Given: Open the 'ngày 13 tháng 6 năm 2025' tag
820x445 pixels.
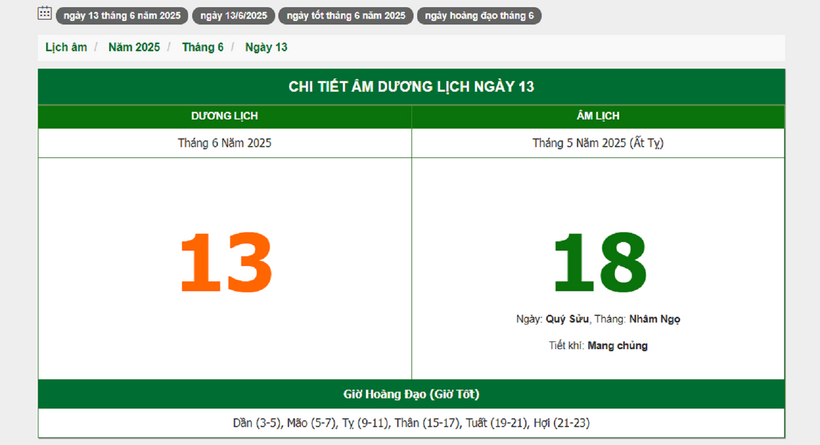Looking at the screenshot, I should [x=120, y=16].
